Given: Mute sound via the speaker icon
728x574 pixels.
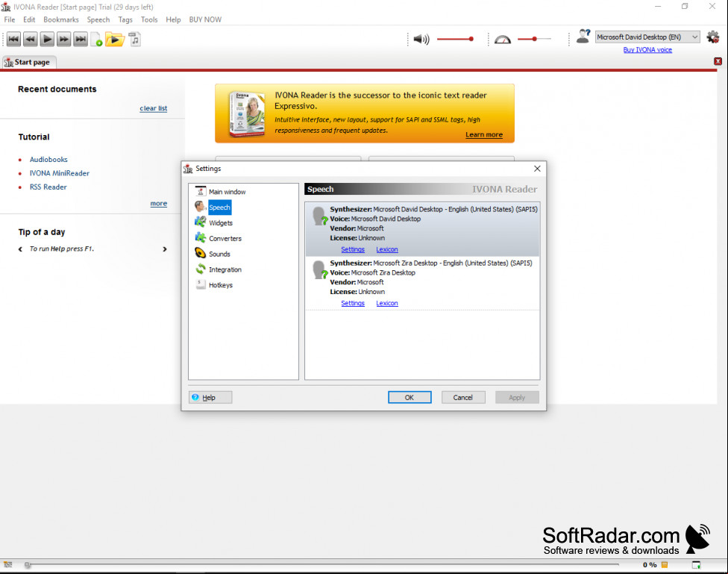Looking at the screenshot, I should tap(421, 39).
